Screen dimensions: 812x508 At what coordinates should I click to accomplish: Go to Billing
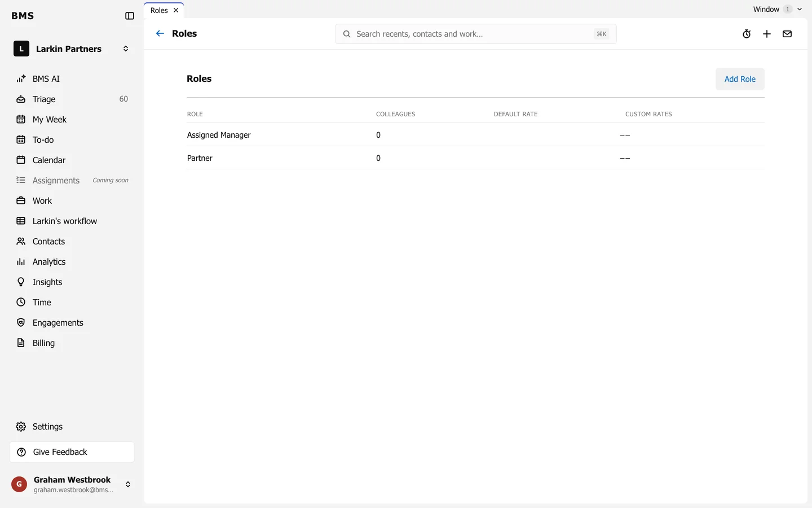point(72,343)
